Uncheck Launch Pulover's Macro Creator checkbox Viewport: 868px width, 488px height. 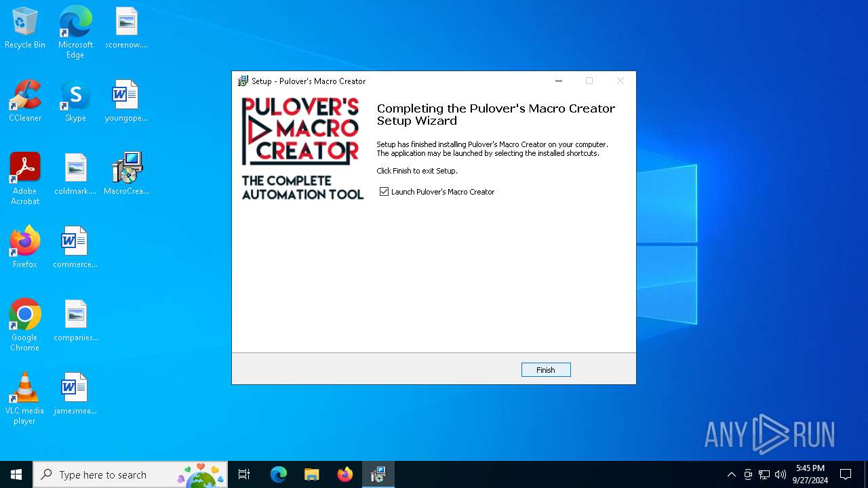tap(384, 192)
